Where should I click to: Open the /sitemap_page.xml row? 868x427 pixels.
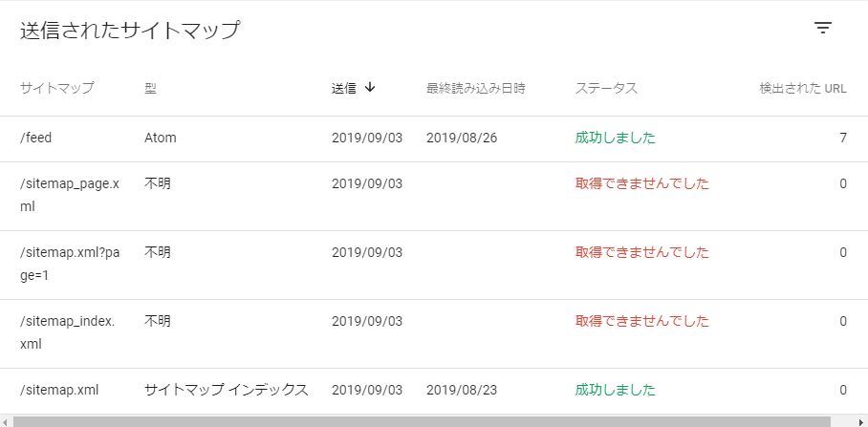[x=434, y=197]
